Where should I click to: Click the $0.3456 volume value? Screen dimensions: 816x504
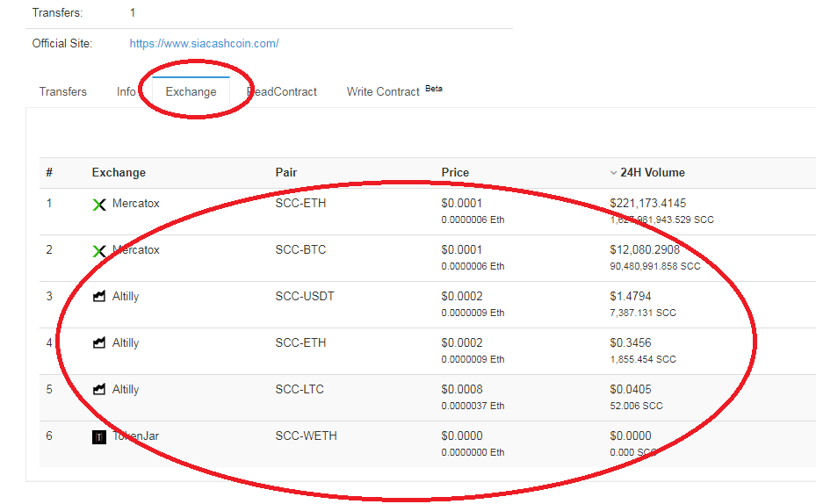(x=630, y=342)
